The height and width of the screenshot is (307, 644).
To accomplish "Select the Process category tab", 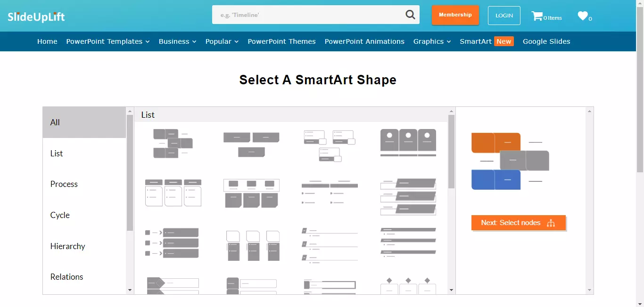I will 64,184.
